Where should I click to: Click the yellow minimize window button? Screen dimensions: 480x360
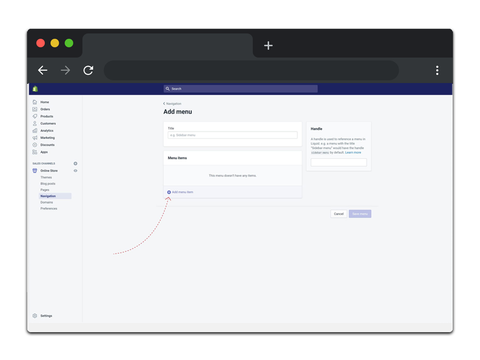click(55, 43)
